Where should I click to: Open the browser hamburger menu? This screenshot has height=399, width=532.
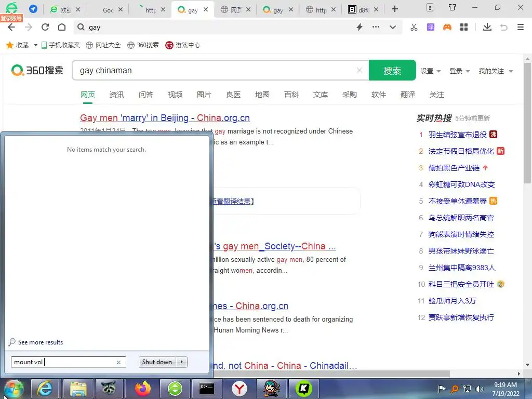[521, 27]
